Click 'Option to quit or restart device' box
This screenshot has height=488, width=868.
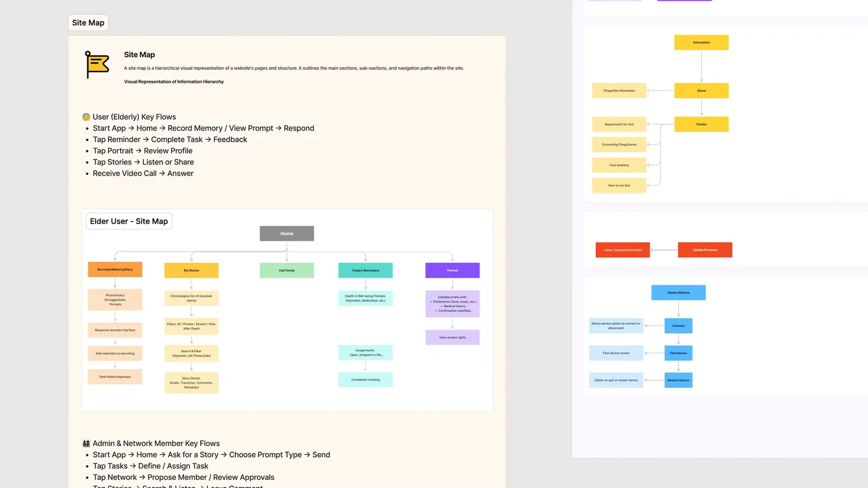pos(616,380)
